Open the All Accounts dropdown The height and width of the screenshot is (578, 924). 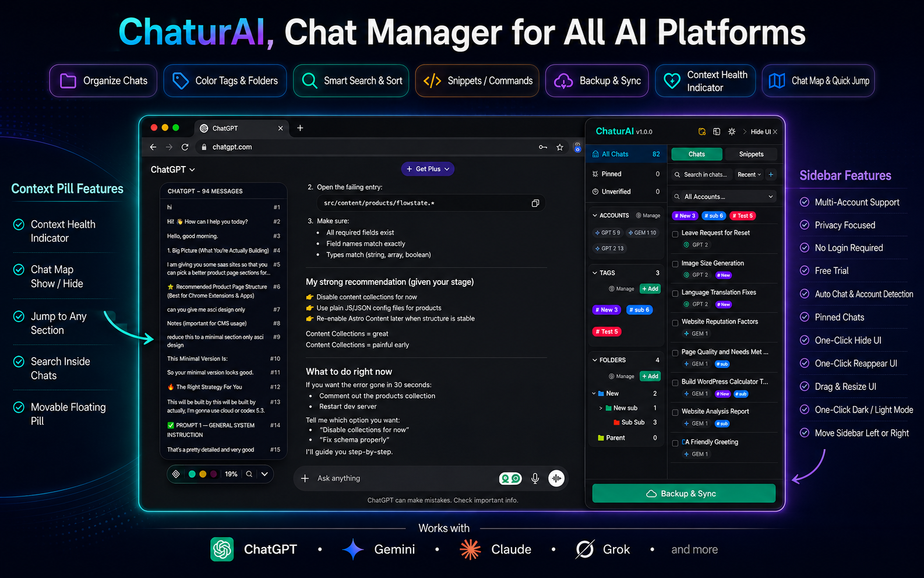(x=724, y=196)
